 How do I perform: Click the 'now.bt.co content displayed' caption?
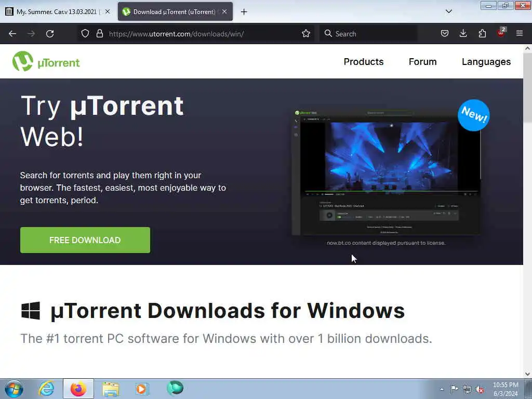(386, 243)
